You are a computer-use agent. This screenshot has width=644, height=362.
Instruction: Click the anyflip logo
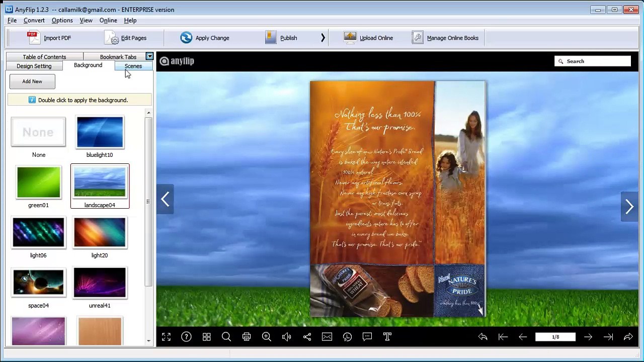tap(177, 61)
